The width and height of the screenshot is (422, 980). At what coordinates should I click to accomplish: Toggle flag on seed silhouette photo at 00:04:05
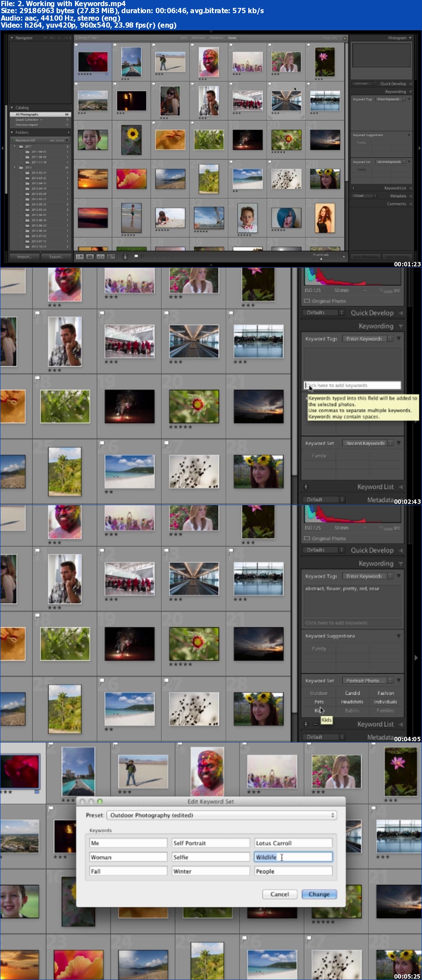(x=166, y=681)
